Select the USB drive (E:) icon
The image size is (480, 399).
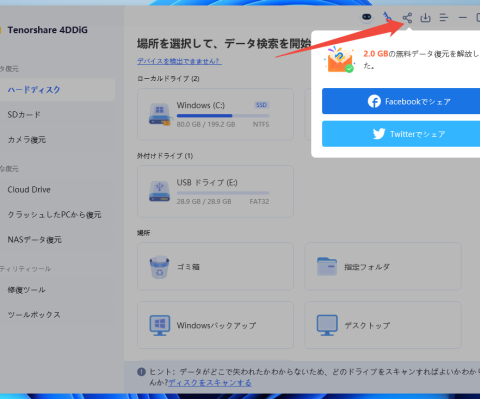pos(159,191)
